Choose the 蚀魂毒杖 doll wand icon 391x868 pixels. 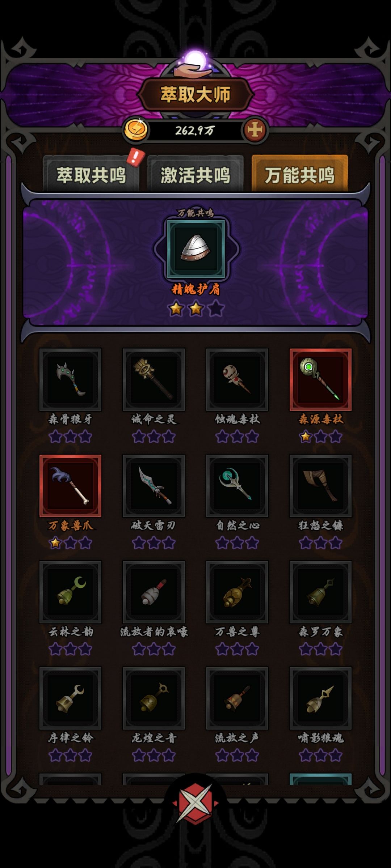[x=237, y=379]
